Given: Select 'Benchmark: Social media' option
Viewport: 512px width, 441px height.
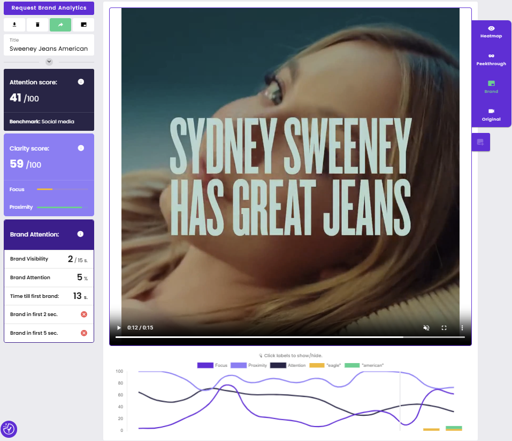Looking at the screenshot, I should (42, 122).
